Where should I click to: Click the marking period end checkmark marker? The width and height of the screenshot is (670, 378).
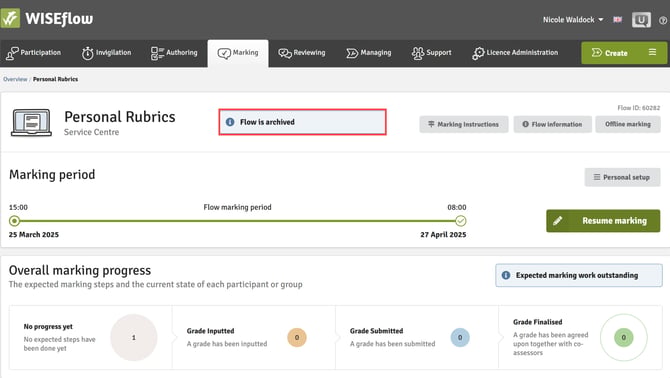click(461, 221)
